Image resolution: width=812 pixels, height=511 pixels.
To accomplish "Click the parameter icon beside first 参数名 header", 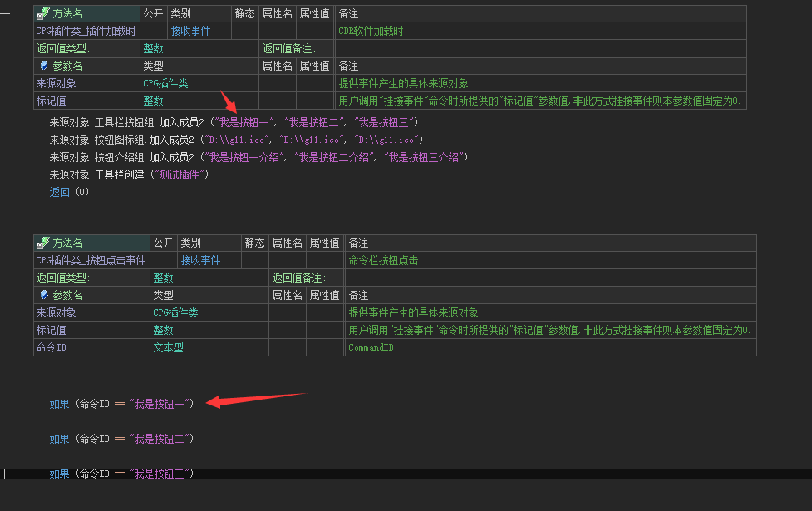I will pyautogui.click(x=44, y=66).
